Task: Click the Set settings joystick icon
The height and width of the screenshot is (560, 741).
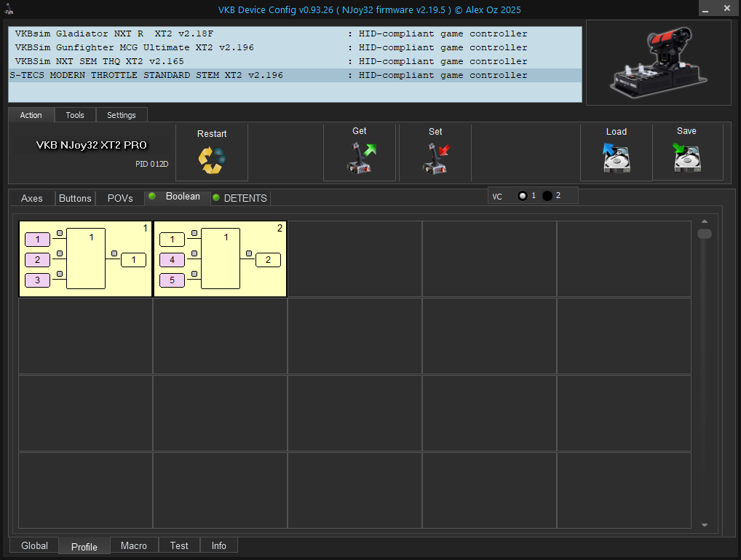Action: point(436,159)
